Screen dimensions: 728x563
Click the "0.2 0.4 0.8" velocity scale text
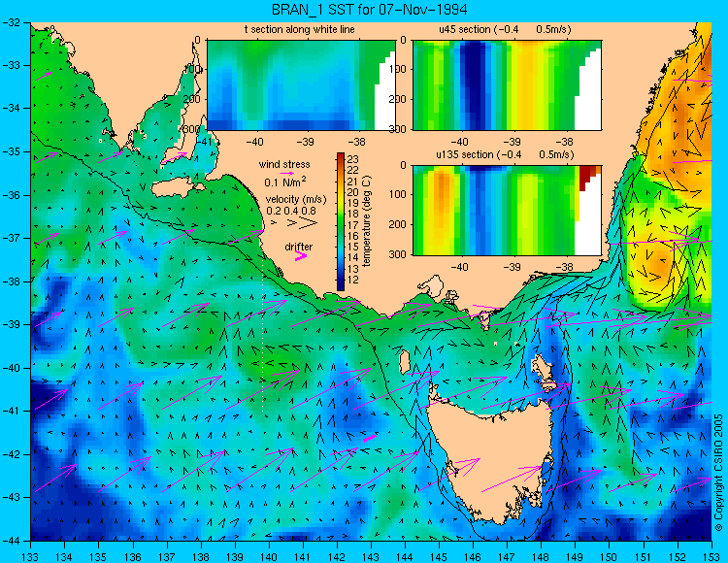pos(291,211)
